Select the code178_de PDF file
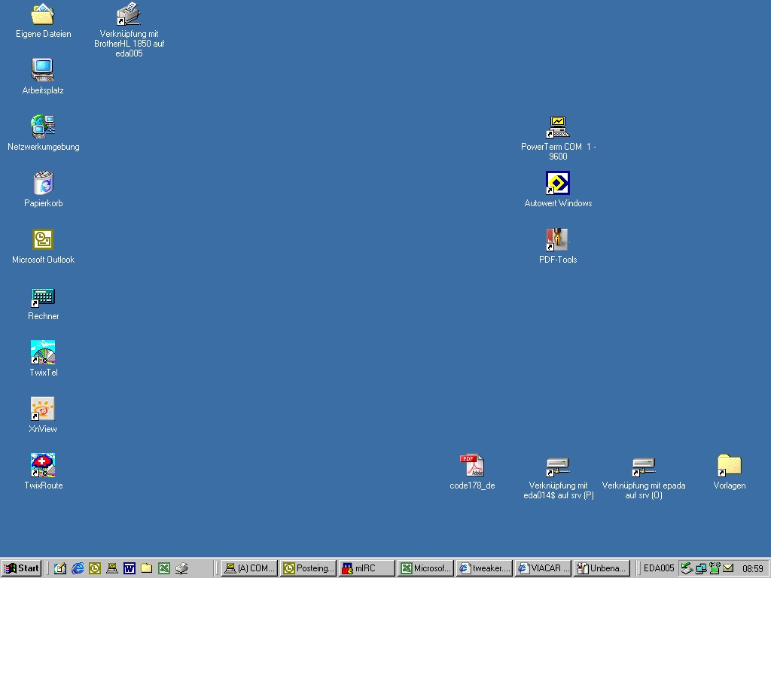The image size is (771, 700). tap(472, 466)
